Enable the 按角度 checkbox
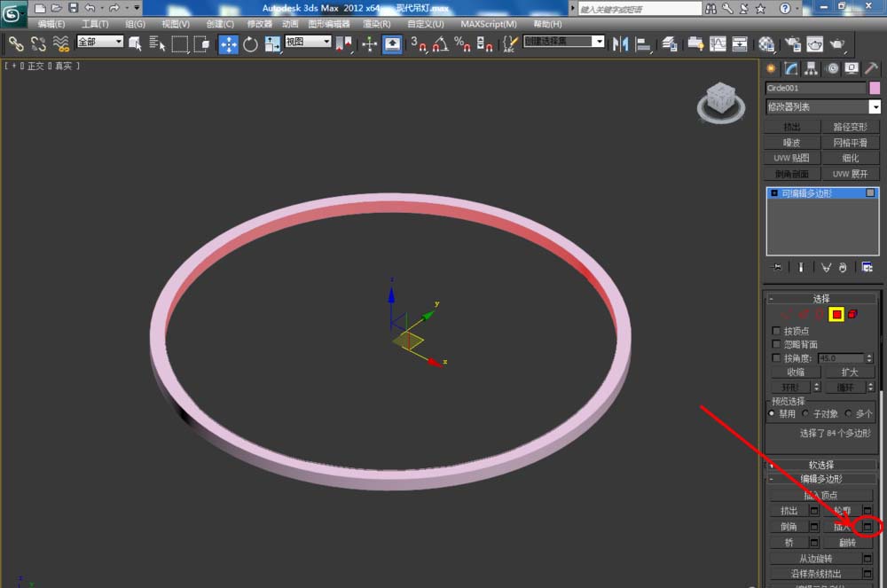The height and width of the screenshot is (588, 887). click(x=776, y=358)
